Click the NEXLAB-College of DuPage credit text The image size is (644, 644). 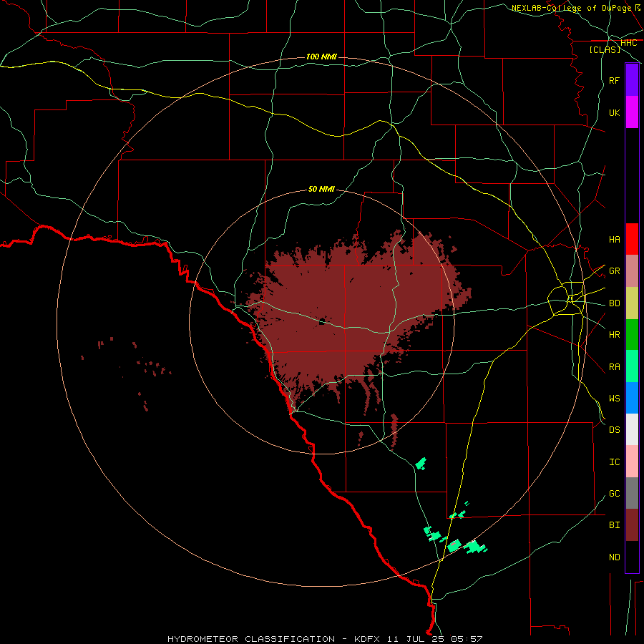[571, 8]
